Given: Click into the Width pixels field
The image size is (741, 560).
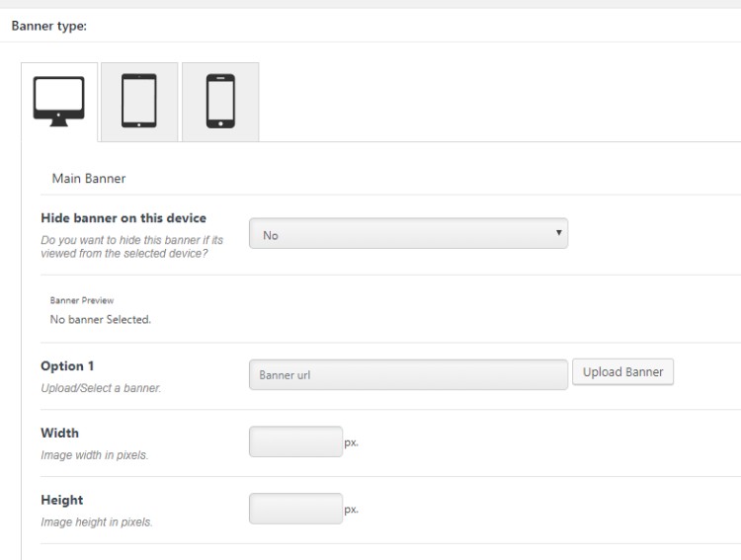Looking at the screenshot, I should [295, 441].
